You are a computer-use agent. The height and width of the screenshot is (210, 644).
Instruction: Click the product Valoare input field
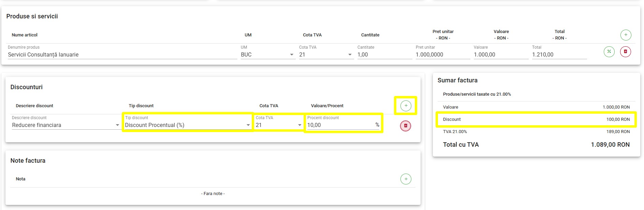click(x=500, y=54)
